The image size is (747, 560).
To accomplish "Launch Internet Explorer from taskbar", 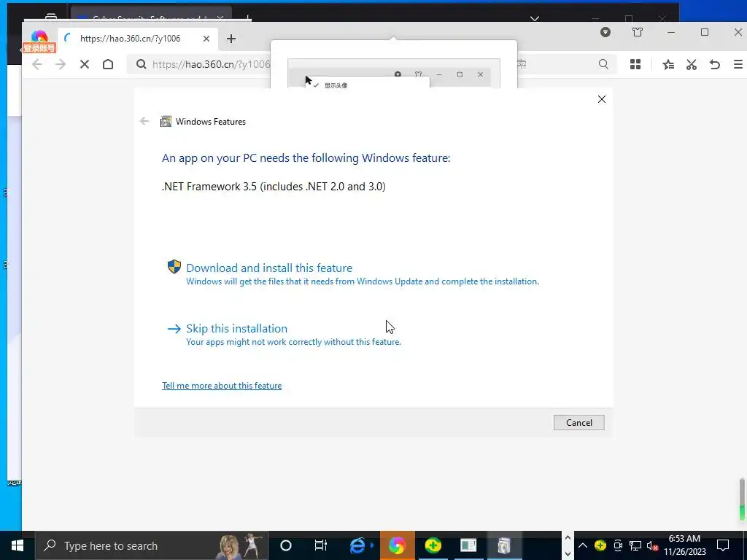I will click(x=357, y=545).
